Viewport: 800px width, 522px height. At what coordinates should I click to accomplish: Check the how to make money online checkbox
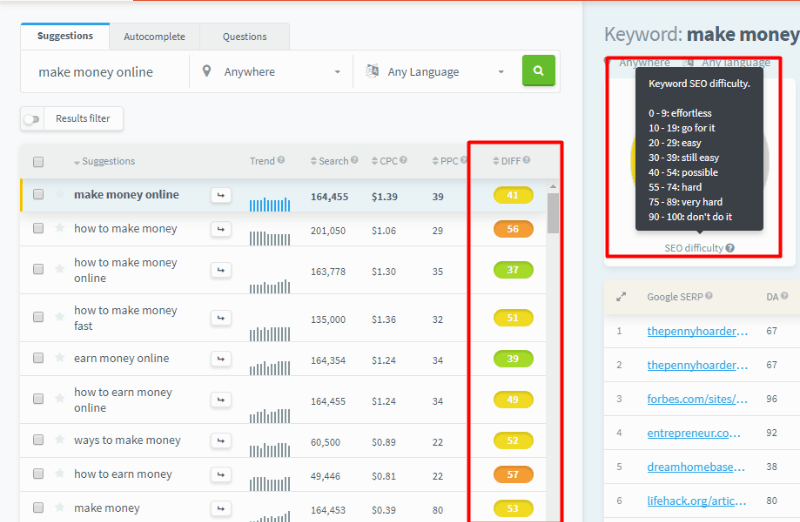(38, 269)
